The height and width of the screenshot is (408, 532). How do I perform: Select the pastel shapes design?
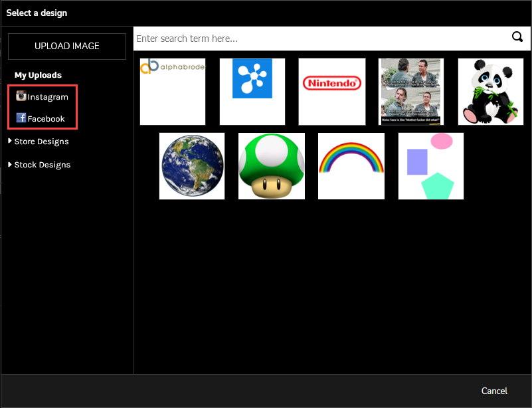tap(431, 166)
